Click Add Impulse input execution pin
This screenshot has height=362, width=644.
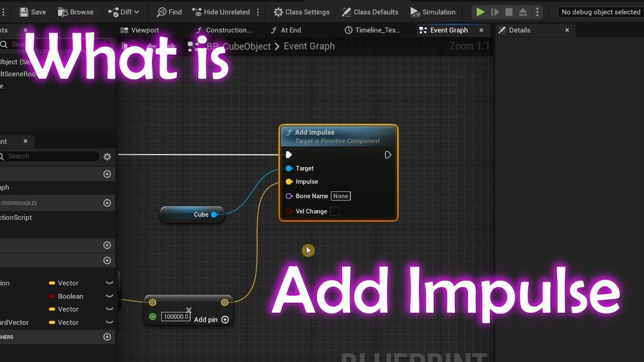pyautogui.click(x=289, y=155)
